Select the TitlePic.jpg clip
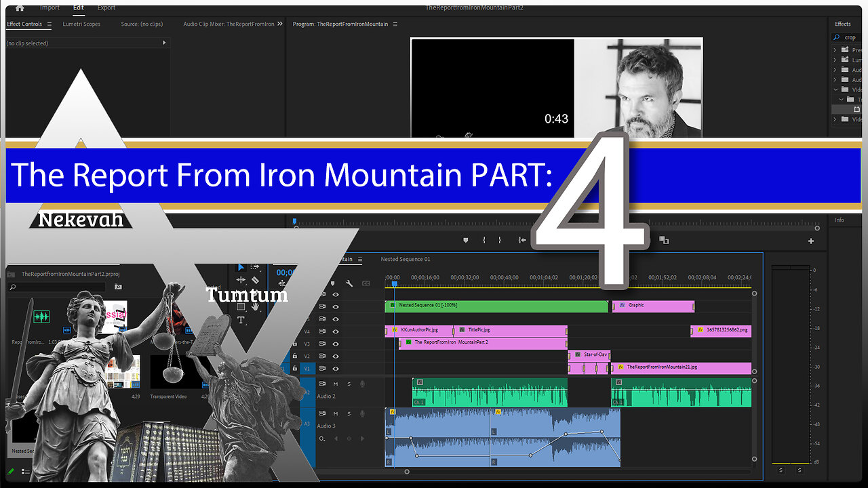 coord(510,331)
